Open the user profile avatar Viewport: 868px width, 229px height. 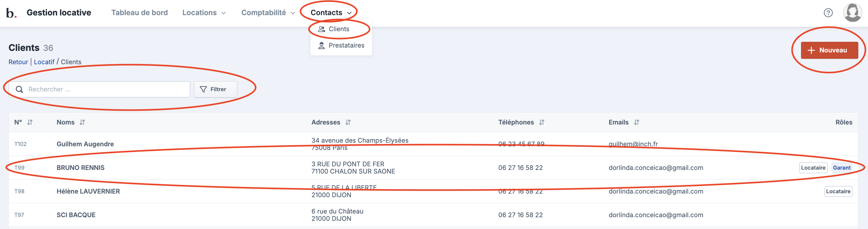852,12
